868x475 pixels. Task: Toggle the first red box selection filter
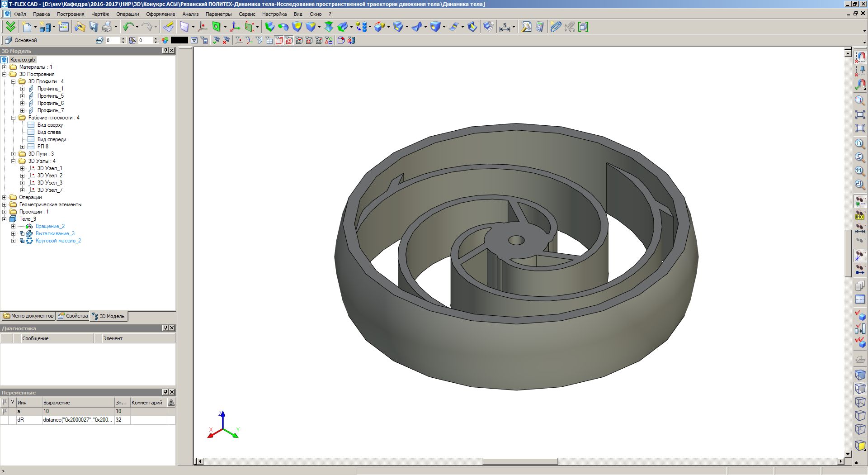pos(279,40)
